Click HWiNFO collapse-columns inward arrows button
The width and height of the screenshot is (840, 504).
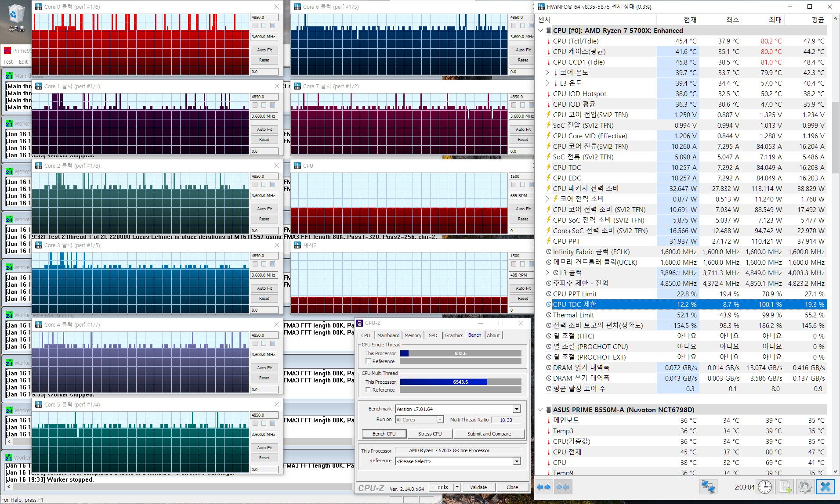pos(563,487)
